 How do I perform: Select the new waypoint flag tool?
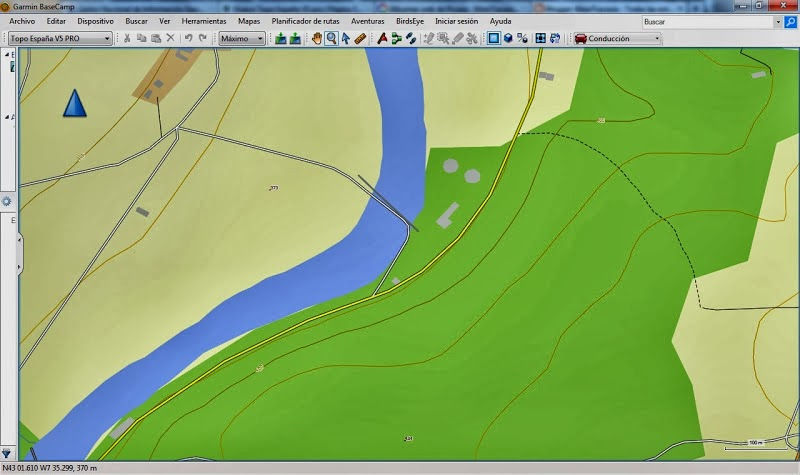point(382,38)
